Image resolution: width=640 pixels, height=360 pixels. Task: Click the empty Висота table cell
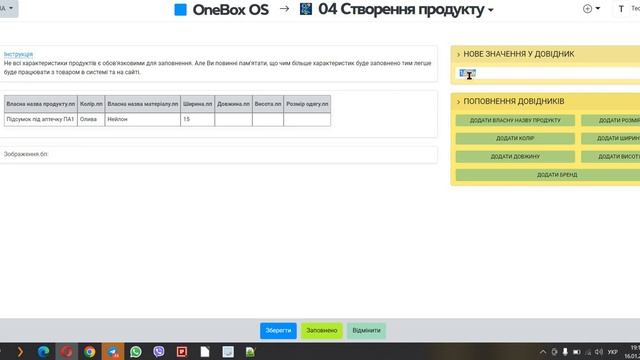pyautogui.click(x=268, y=119)
